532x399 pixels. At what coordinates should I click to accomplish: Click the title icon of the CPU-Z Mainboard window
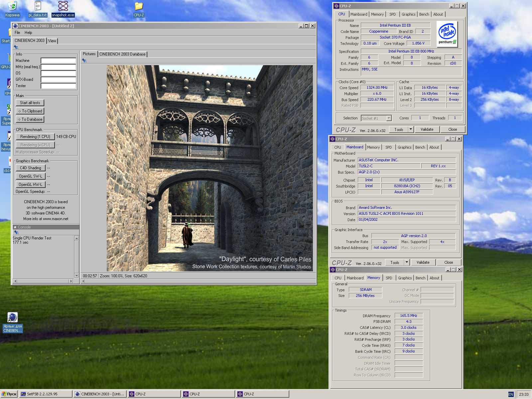coord(332,139)
